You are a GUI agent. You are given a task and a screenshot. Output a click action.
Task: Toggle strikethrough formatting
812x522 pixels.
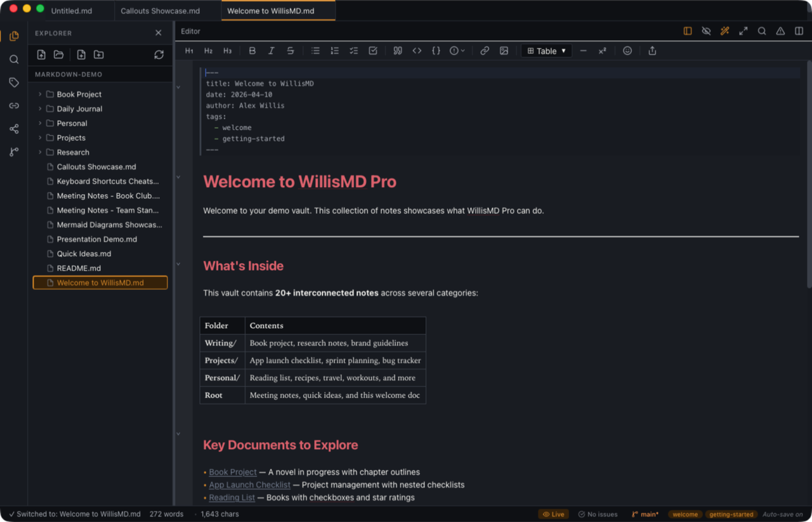291,51
